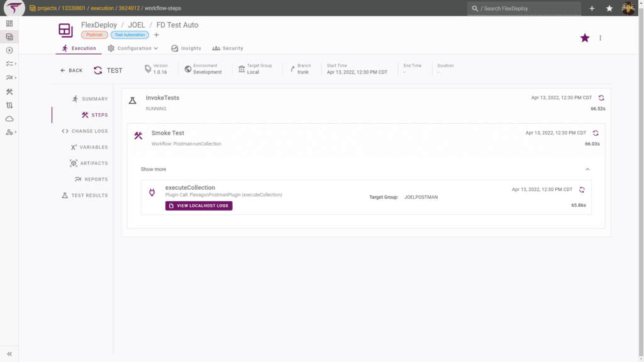Screen dimensions: 644x362
Task: Open the Configuration tab dropdown
Action: coord(133,48)
